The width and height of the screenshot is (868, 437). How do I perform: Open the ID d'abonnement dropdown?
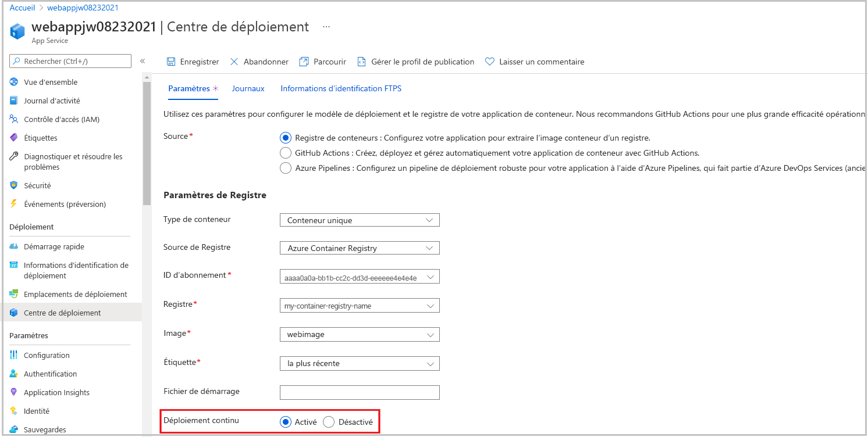[x=360, y=277]
